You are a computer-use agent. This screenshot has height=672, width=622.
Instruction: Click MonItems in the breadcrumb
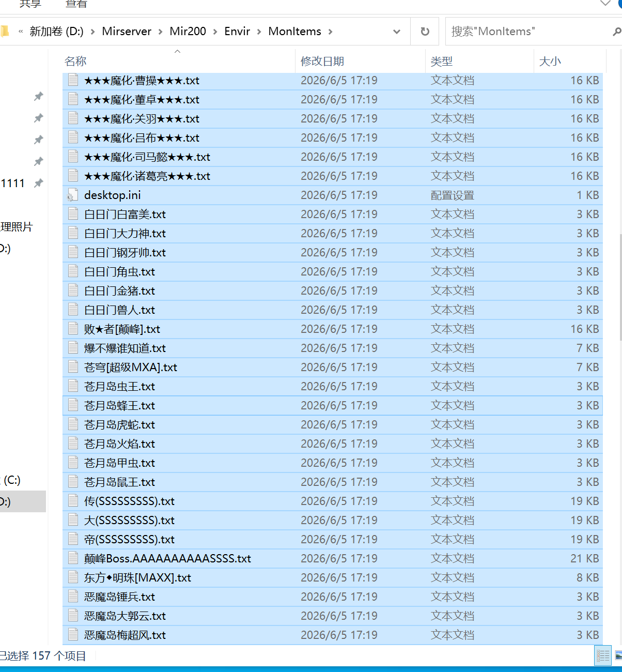pyautogui.click(x=294, y=32)
